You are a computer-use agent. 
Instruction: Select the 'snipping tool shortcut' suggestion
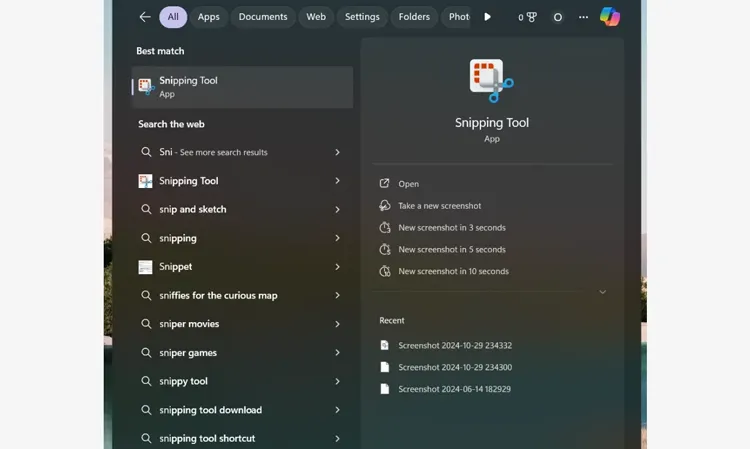coord(243,438)
